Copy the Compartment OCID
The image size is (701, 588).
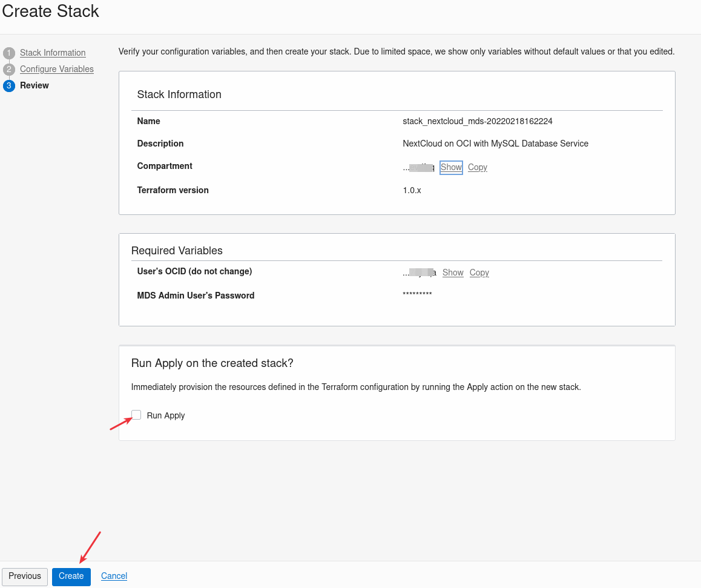click(478, 167)
